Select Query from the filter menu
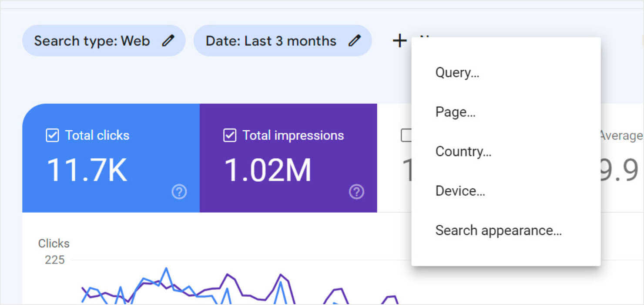 pos(457,72)
